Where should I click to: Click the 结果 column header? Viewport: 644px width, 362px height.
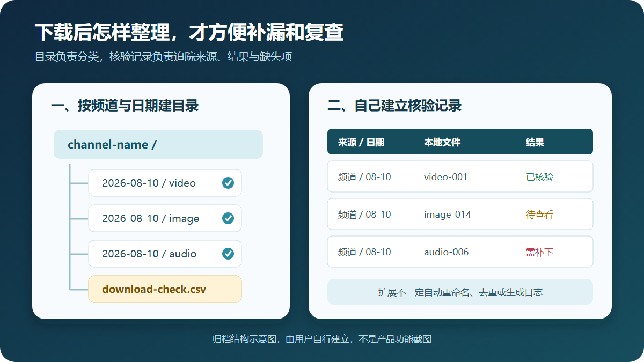[535, 142]
